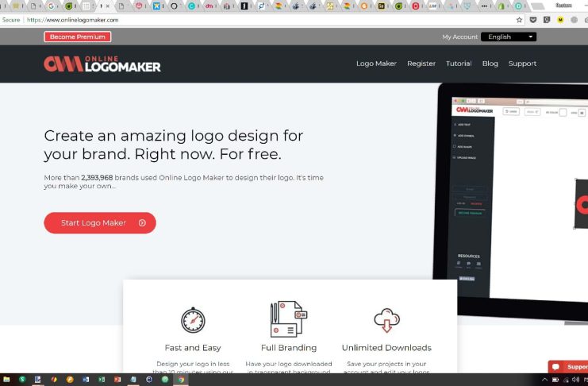Click the Unlimited Downloads heading
588x386 pixels.
point(386,348)
